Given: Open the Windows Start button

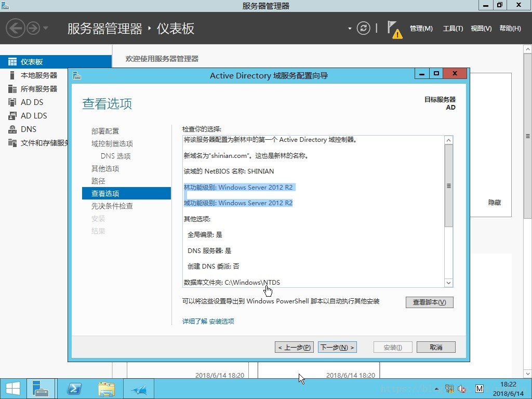Looking at the screenshot, I should pyautogui.click(x=13, y=389).
